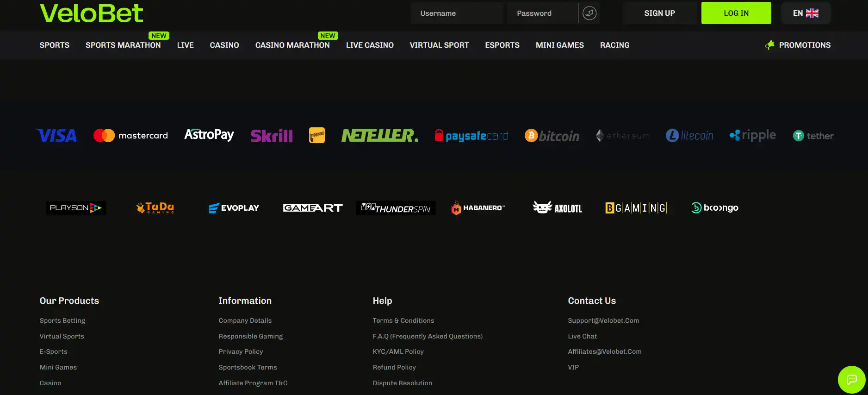
Task: Click the green Log In button
Action: click(x=736, y=13)
